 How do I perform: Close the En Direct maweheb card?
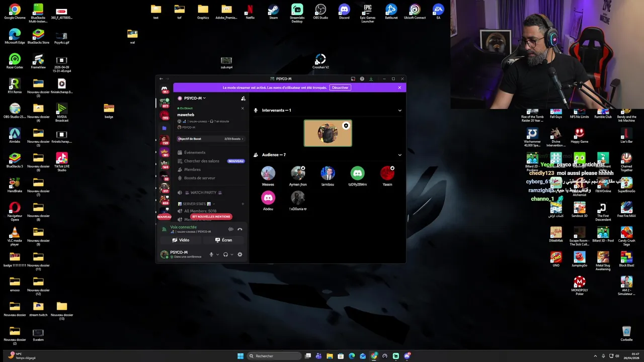click(x=243, y=108)
